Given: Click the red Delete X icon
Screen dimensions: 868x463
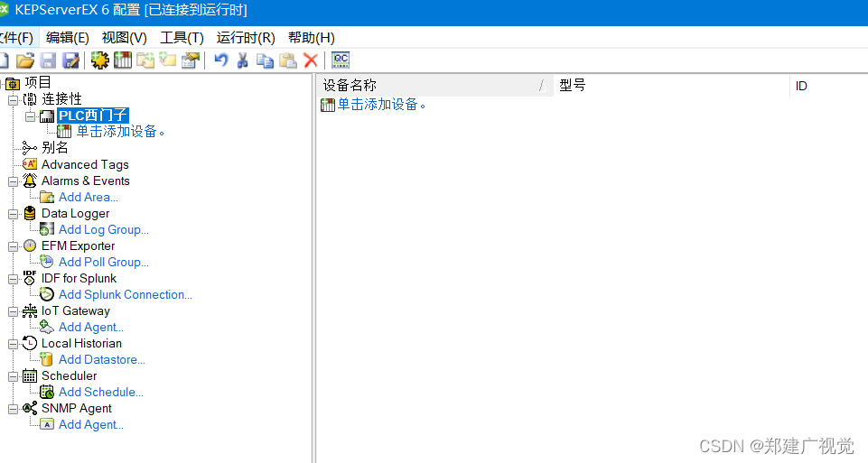Looking at the screenshot, I should [311, 60].
